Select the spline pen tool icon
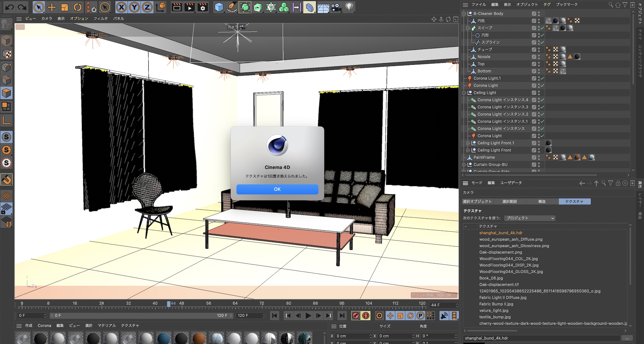 (232, 7)
